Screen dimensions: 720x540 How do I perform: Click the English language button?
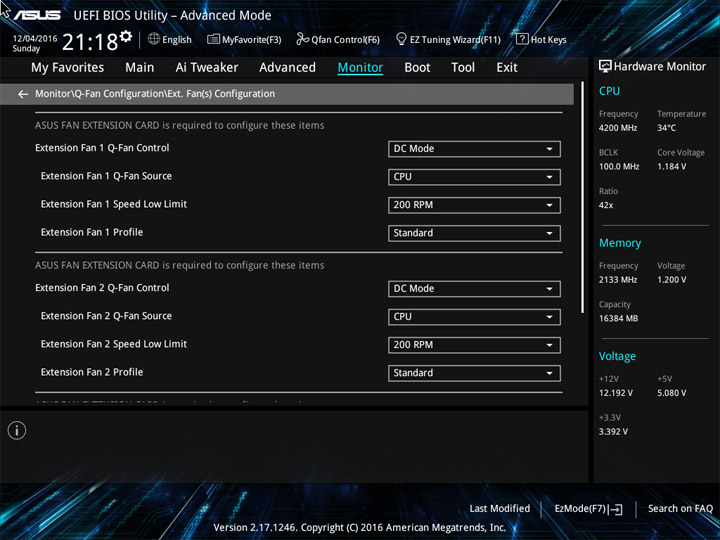point(170,39)
